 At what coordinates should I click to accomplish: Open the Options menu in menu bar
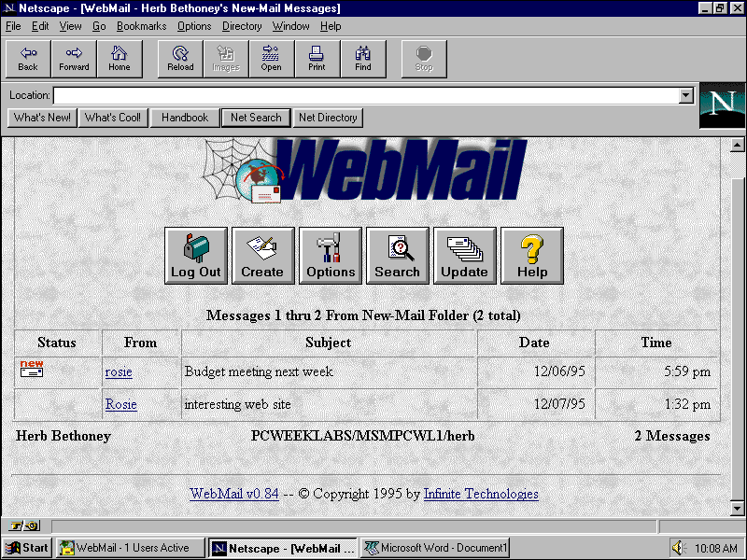(x=194, y=26)
